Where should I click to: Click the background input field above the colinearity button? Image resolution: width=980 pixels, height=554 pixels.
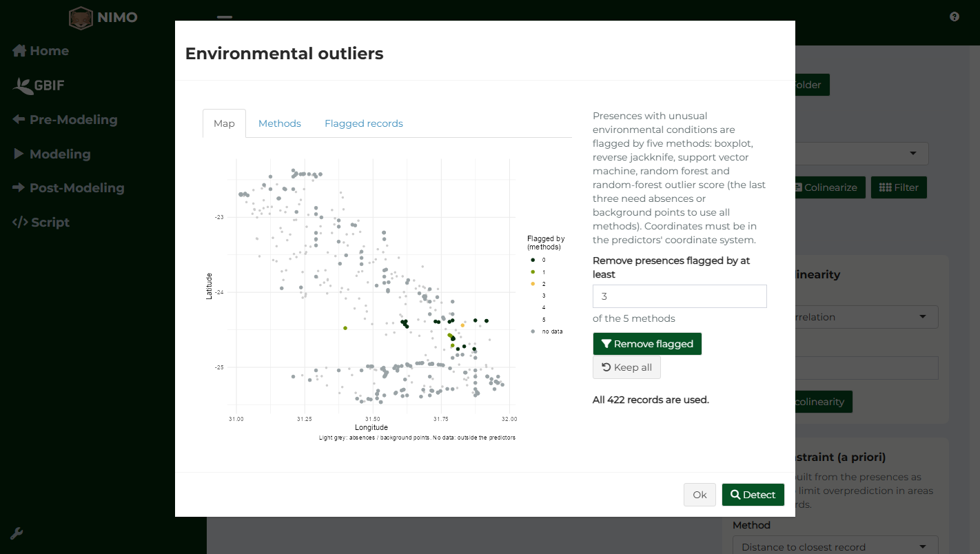867,368
